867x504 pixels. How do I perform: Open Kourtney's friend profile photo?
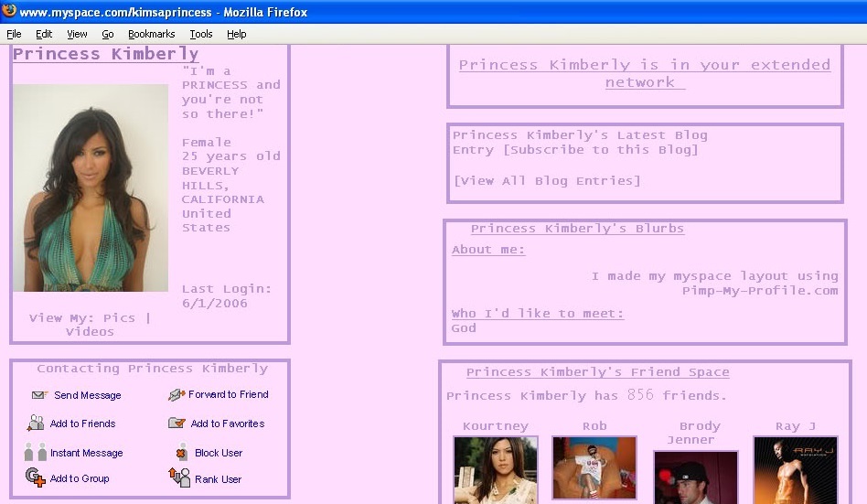[496, 470]
